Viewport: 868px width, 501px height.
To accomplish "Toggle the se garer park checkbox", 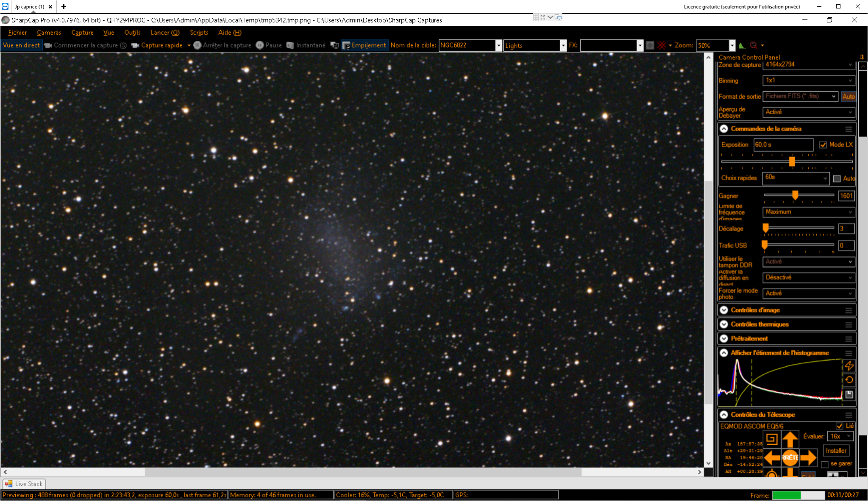I will [x=824, y=464].
